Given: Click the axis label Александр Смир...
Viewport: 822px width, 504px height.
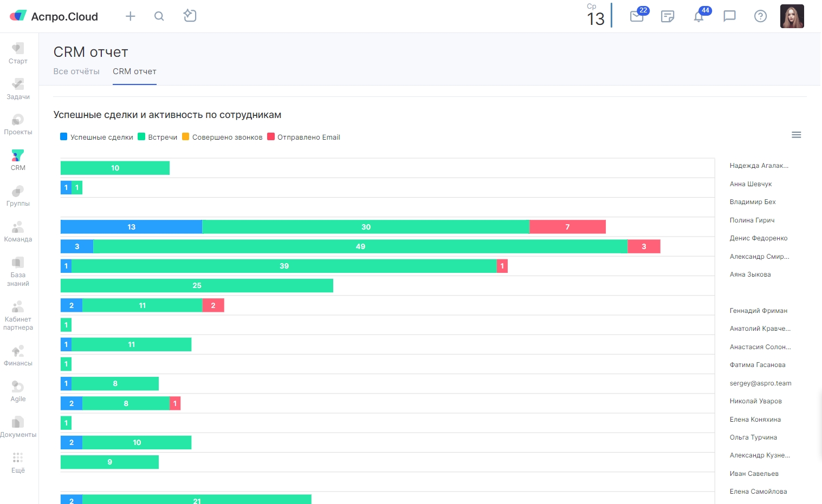Looking at the screenshot, I should pyautogui.click(x=760, y=257).
